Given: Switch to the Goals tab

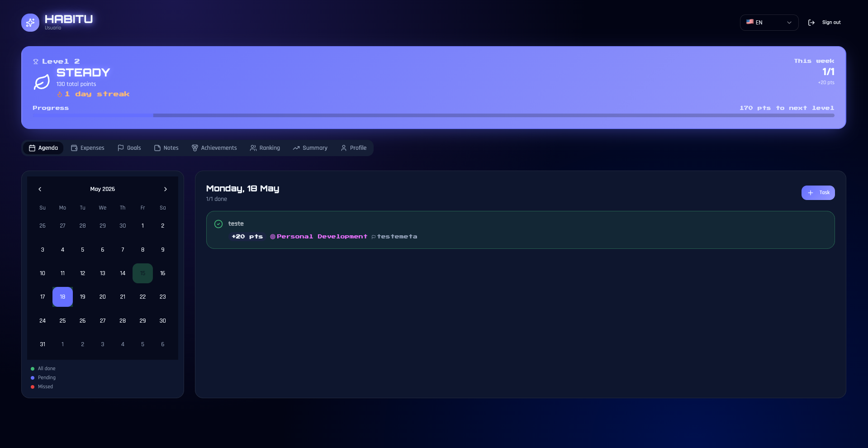Looking at the screenshot, I should click(x=129, y=148).
